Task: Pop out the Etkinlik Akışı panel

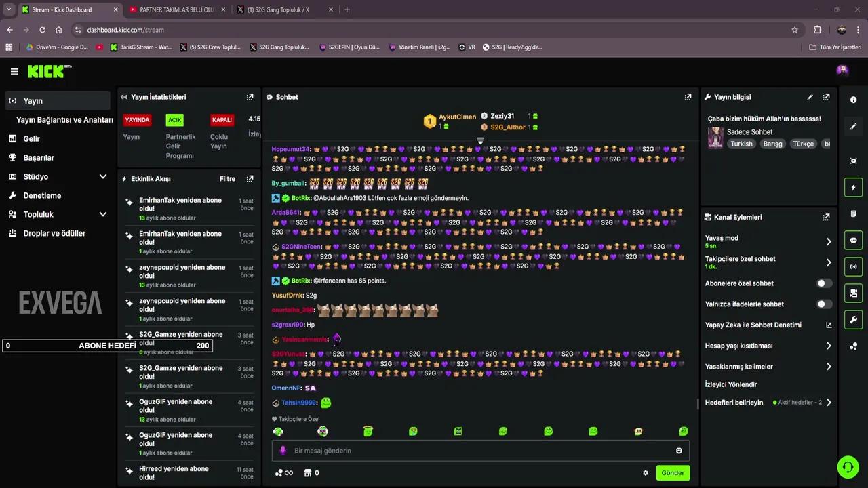Action: tap(250, 179)
